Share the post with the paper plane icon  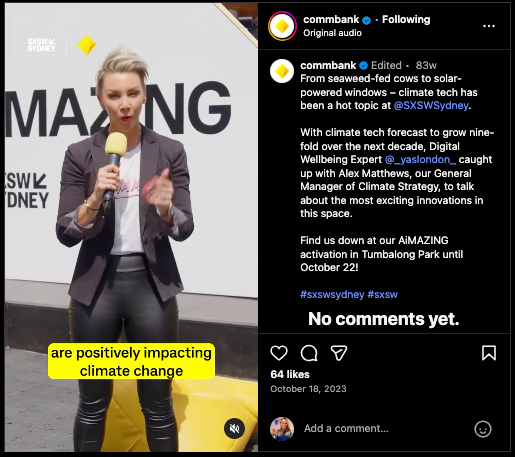(x=339, y=353)
